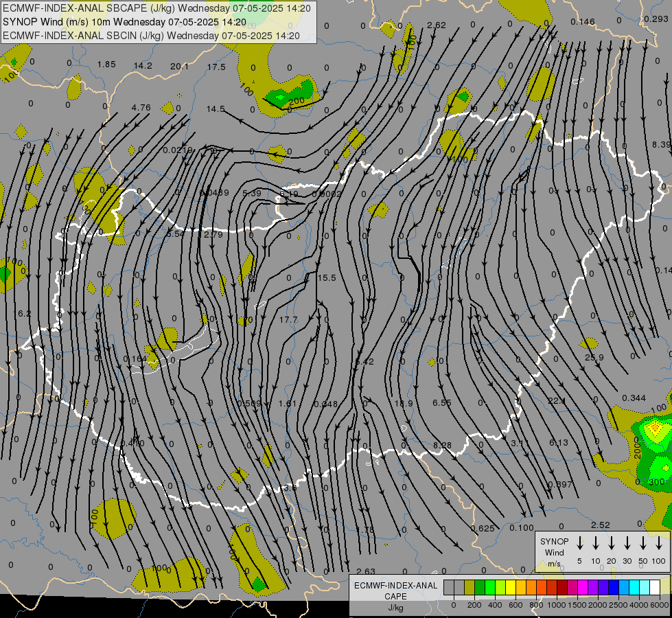Click the 1000 tick label in CAPE legend

click(x=557, y=605)
